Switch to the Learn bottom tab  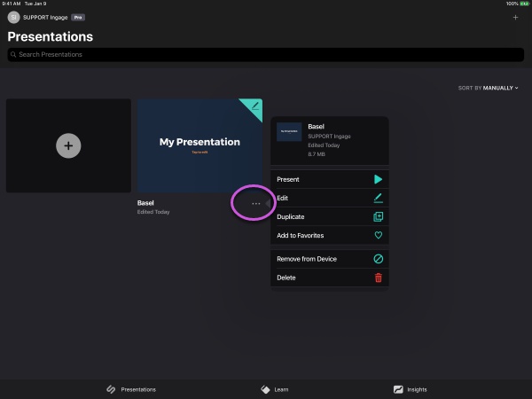(275, 389)
